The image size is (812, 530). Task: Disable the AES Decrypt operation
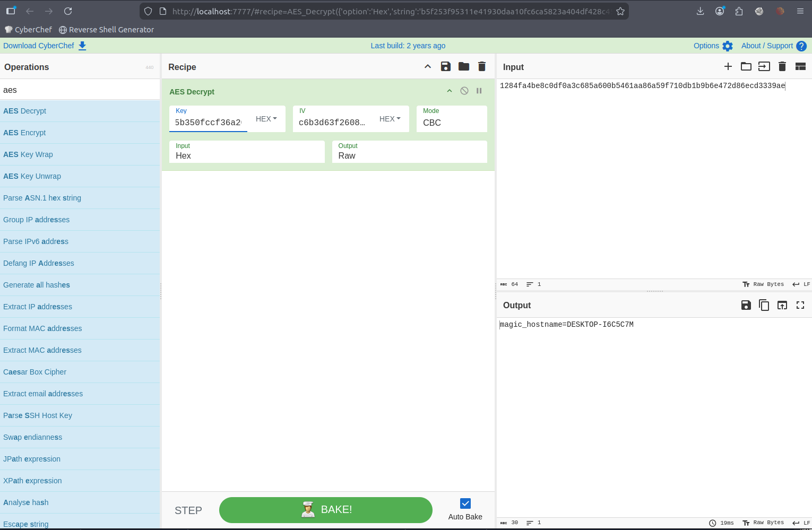pyautogui.click(x=464, y=91)
